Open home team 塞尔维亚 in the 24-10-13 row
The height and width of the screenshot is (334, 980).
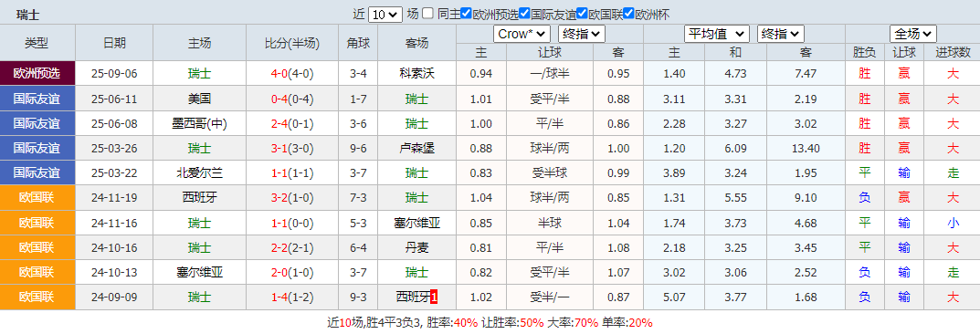pos(199,272)
